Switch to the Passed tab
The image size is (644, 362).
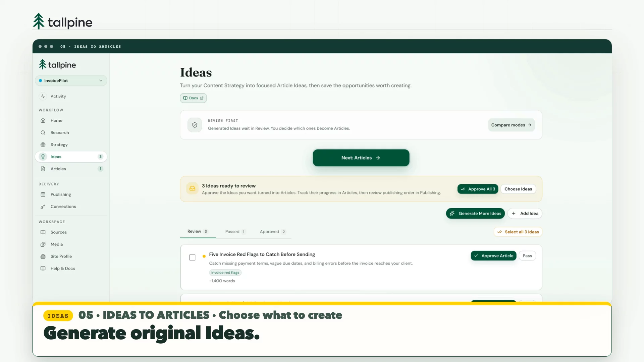235,231
